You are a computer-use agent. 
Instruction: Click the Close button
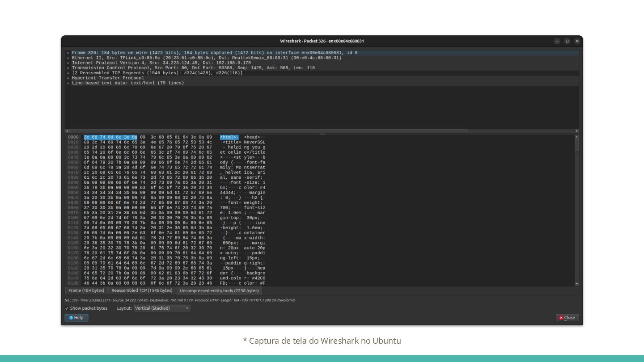click(x=568, y=318)
